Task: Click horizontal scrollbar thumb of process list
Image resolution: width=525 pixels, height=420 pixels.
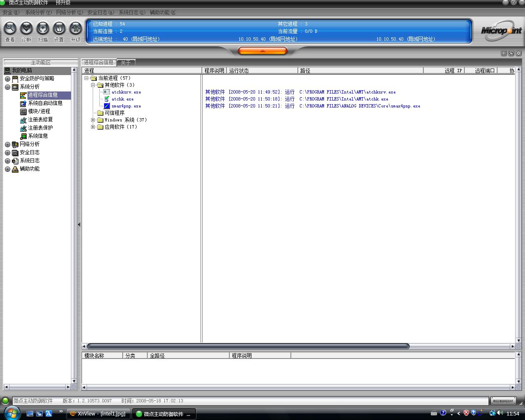Action: pyautogui.click(x=248, y=346)
